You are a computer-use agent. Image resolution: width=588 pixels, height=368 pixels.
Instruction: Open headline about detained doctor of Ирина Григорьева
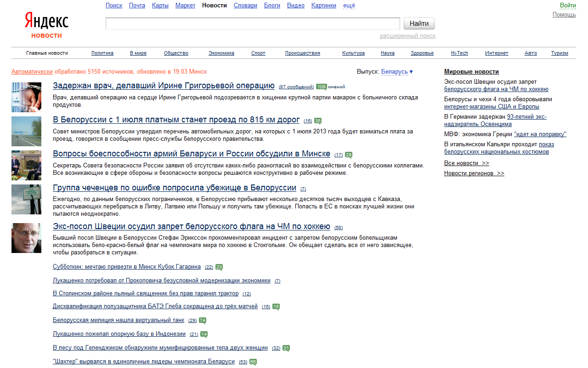(164, 86)
